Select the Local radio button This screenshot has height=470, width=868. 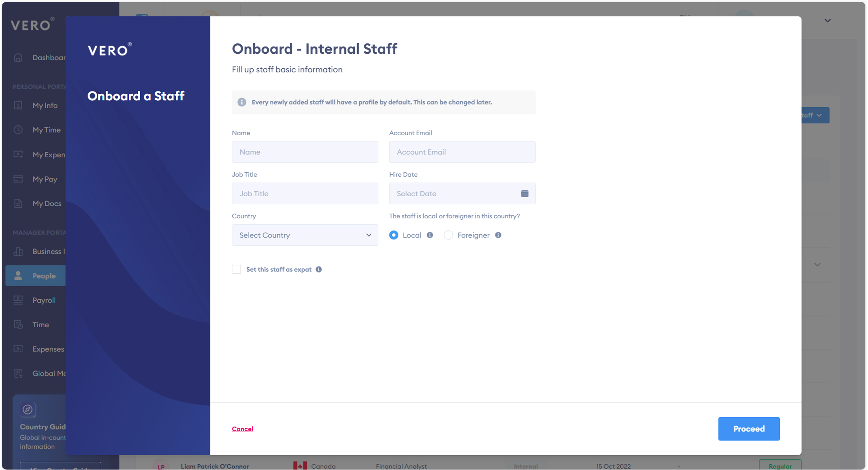point(394,235)
